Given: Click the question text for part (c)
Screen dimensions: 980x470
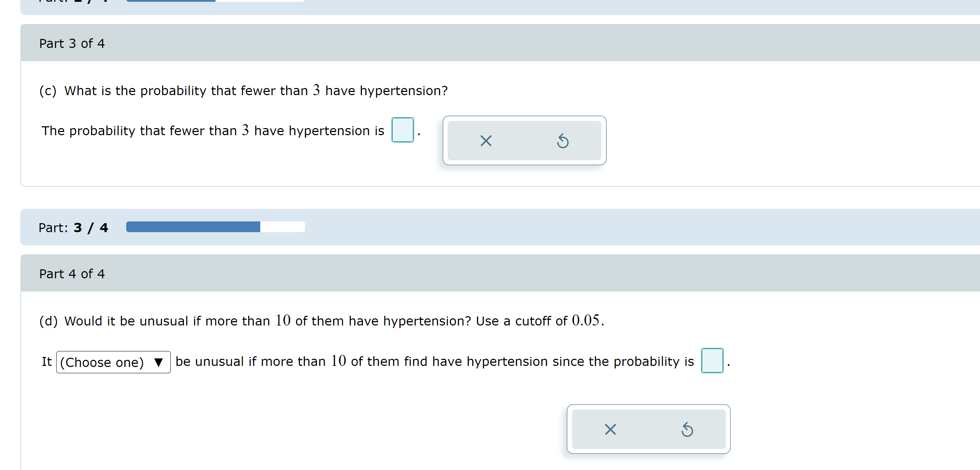Looking at the screenshot, I should tap(243, 90).
